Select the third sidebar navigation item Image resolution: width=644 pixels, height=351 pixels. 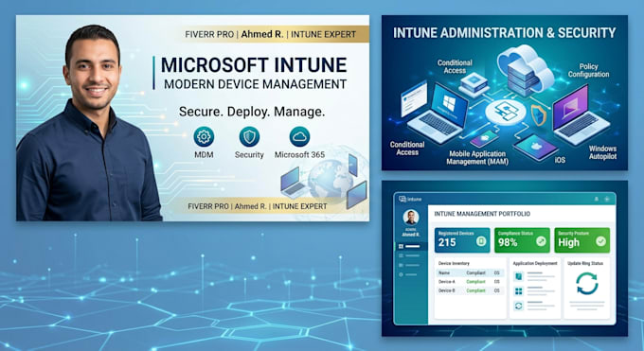point(409,265)
